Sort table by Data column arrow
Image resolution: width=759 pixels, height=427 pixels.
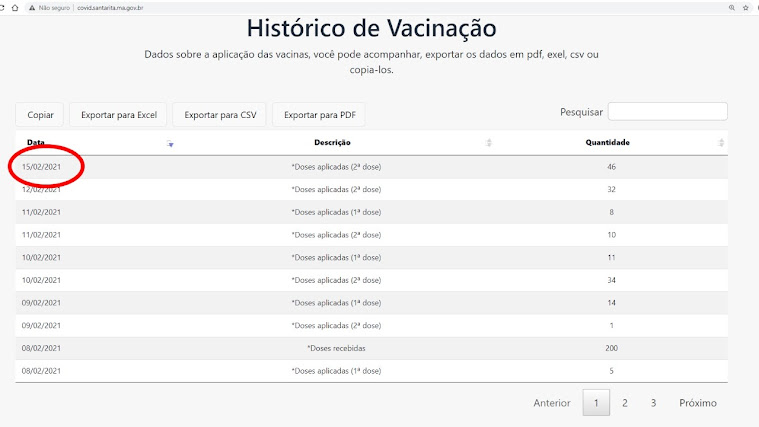point(170,143)
